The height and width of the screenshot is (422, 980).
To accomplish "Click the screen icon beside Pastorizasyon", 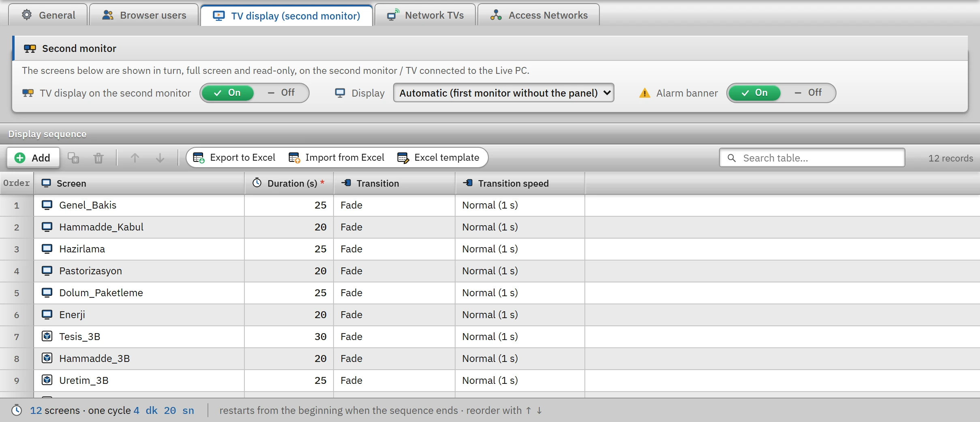I will click(x=47, y=271).
